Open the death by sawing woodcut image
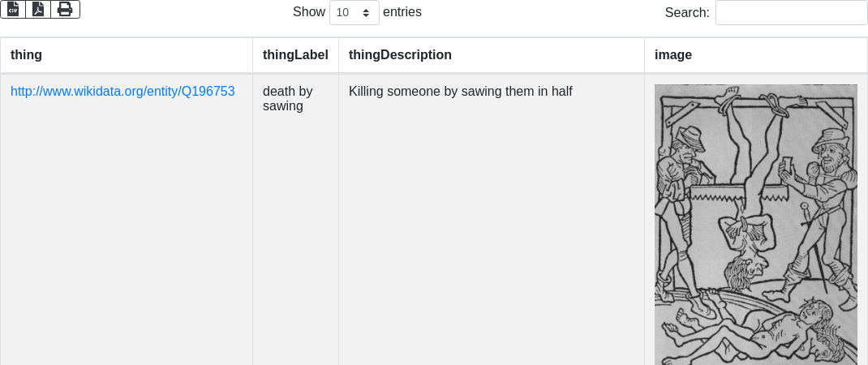 755,225
